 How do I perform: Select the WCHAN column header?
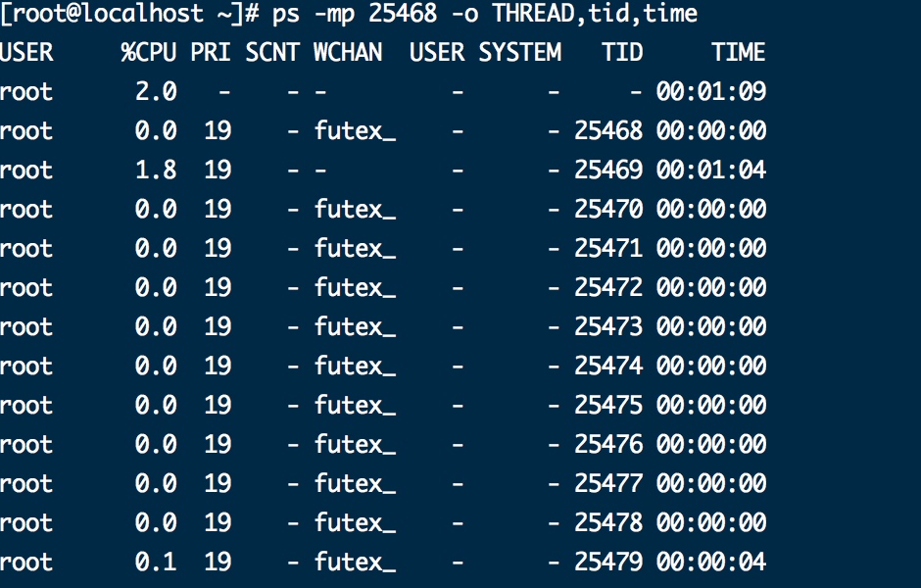click(x=348, y=52)
